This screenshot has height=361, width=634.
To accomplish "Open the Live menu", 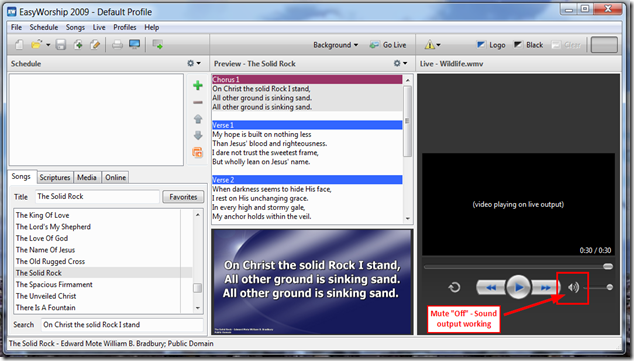I will pyautogui.click(x=99, y=27).
